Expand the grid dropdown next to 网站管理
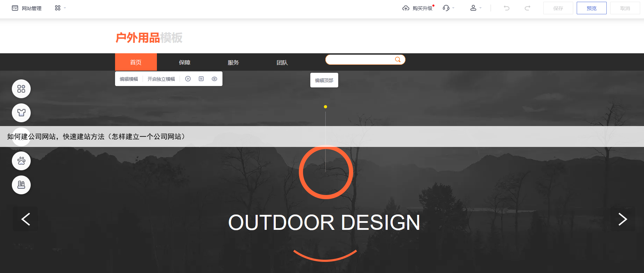 [60, 8]
